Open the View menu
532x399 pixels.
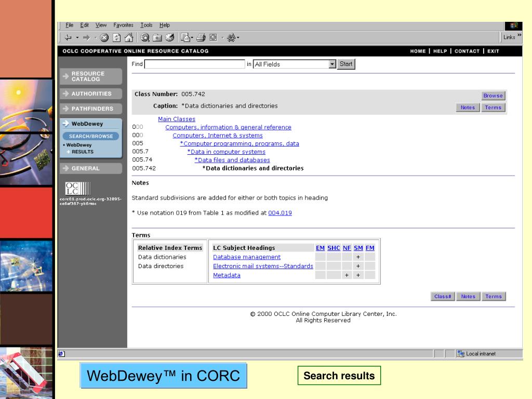(x=101, y=25)
